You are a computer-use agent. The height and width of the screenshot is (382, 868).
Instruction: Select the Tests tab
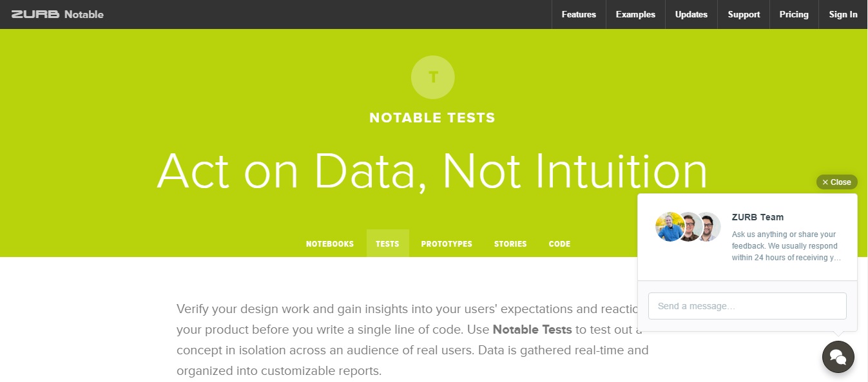tap(387, 244)
